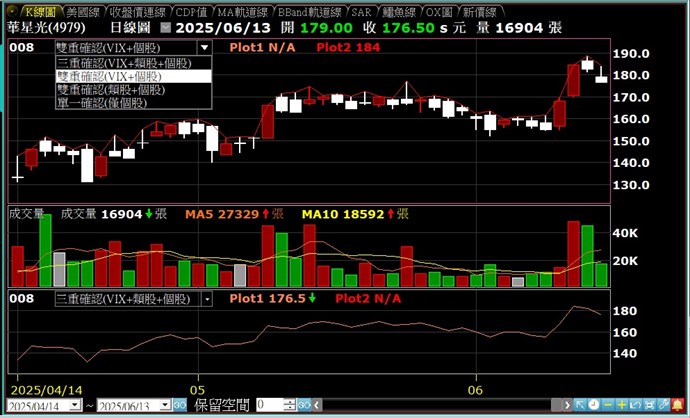Switch to the MA軌道線 tab
This screenshot has height=418, width=690.
click(244, 12)
